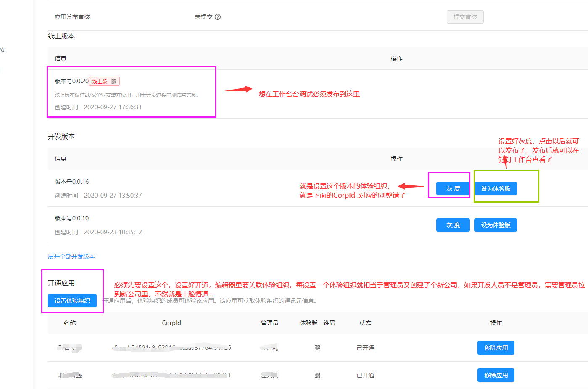This screenshot has width=588, height=389.
Task: Remove app from the second organization row
Action: (496, 375)
